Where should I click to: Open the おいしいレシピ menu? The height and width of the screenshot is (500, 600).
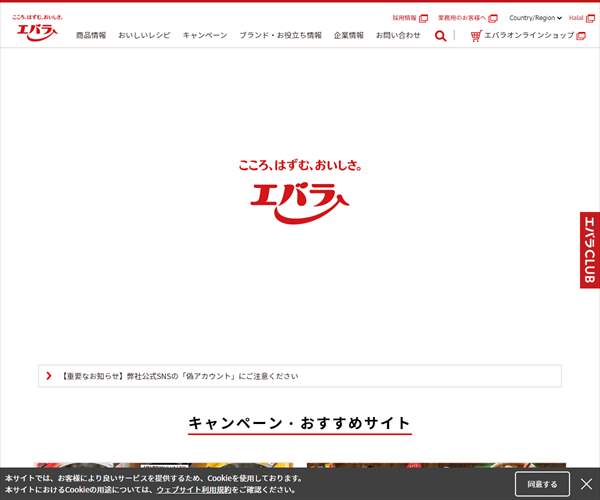[x=144, y=35]
